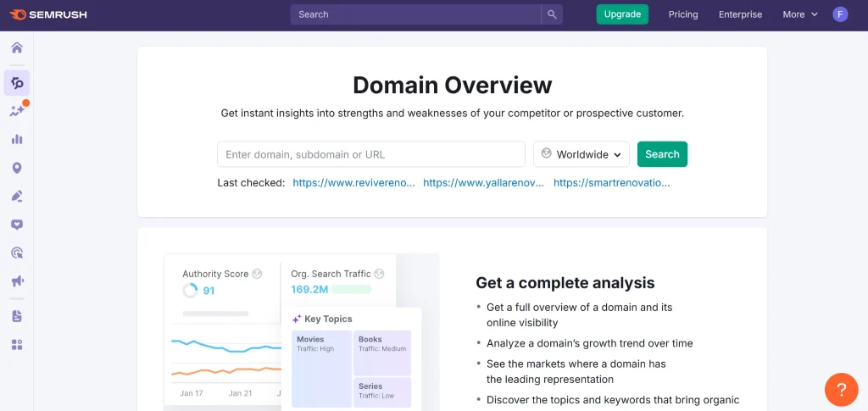
Task: Click the Jan 21 chart axis label
Action: pyautogui.click(x=240, y=393)
